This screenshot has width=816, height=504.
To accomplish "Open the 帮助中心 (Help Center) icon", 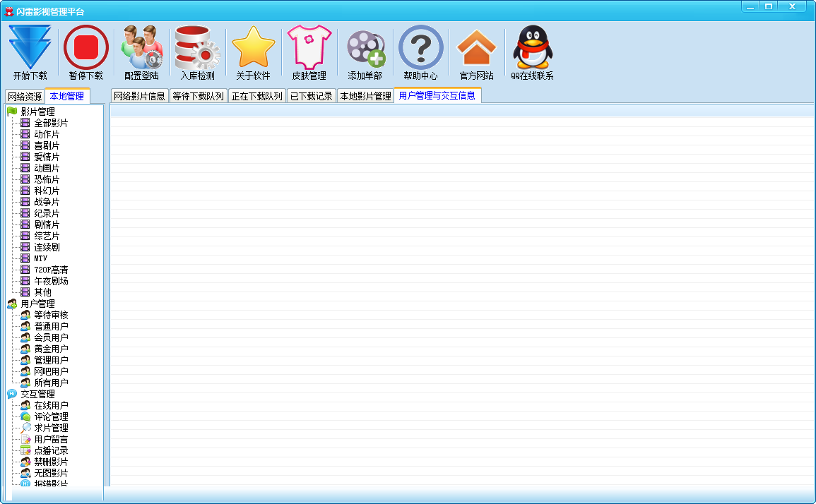I will coord(421,49).
